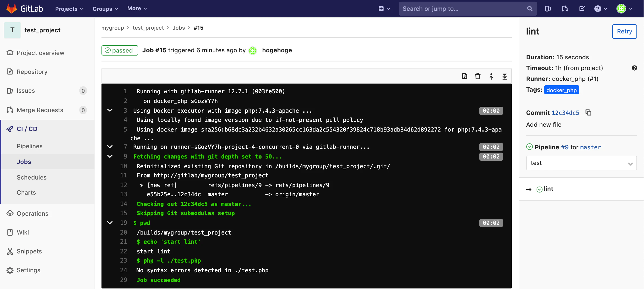
Task: Erase job log with trash icon
Action: click(x=478, y=76)
